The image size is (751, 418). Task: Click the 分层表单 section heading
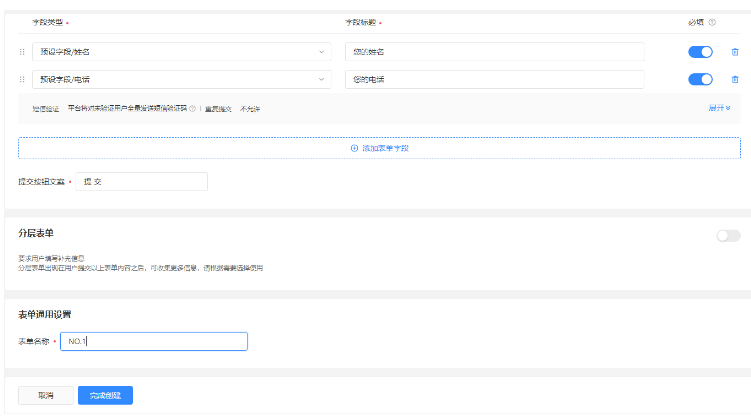click(x=36, y=233)
